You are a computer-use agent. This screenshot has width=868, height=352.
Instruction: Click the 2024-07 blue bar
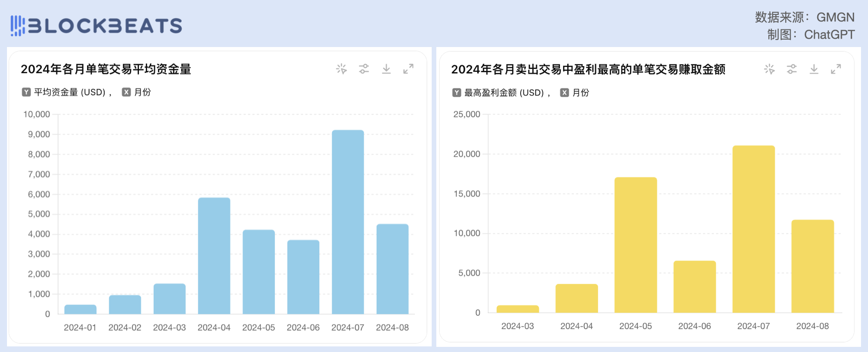[x=348, y=222]
